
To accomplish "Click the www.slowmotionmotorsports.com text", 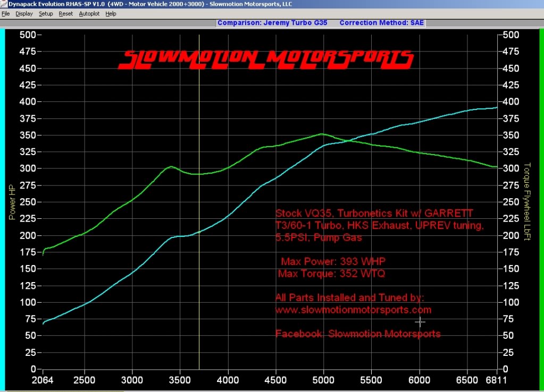I will tap(353, 310).
